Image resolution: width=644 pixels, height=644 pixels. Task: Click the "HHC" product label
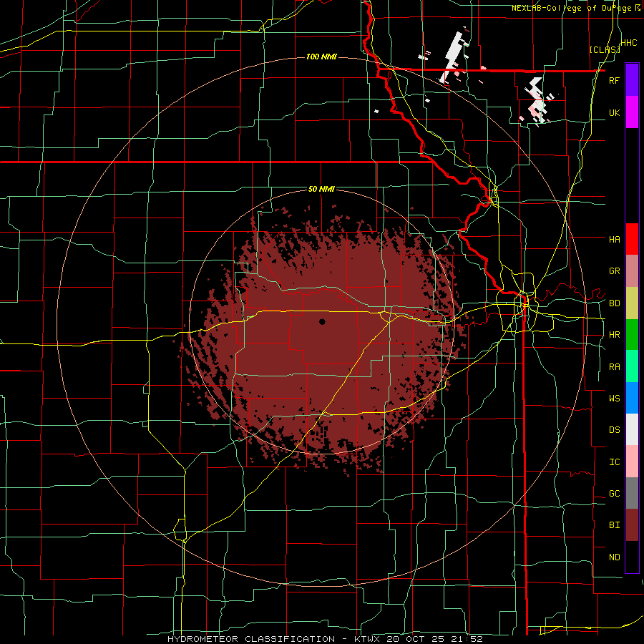[x=629, y=43]
